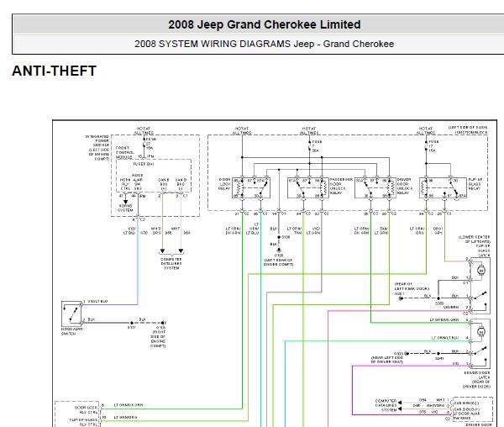Click the Passenger Door Unlock Relay symbol

click(308, 187)
